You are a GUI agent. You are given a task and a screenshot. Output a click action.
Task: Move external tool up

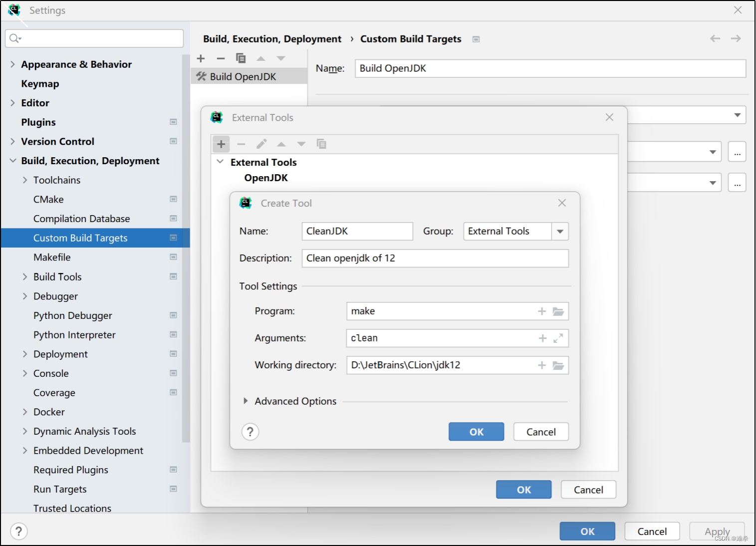point(281,144)
